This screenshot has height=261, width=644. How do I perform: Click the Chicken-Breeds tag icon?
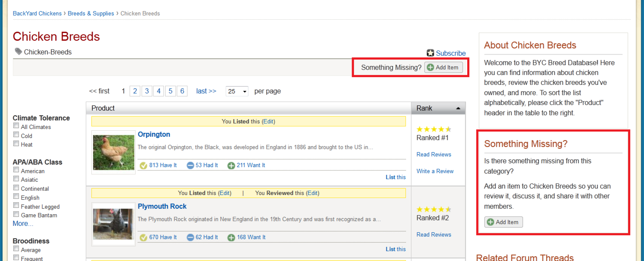coord(18,51)
